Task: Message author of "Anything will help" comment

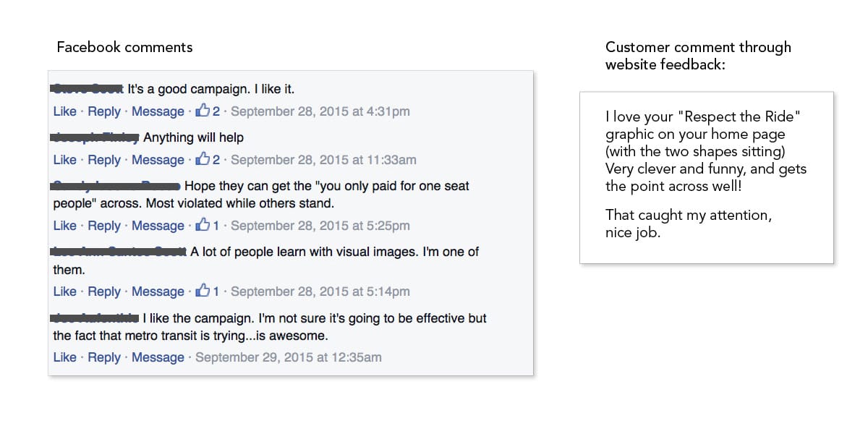Action: [x=158, y=160]
